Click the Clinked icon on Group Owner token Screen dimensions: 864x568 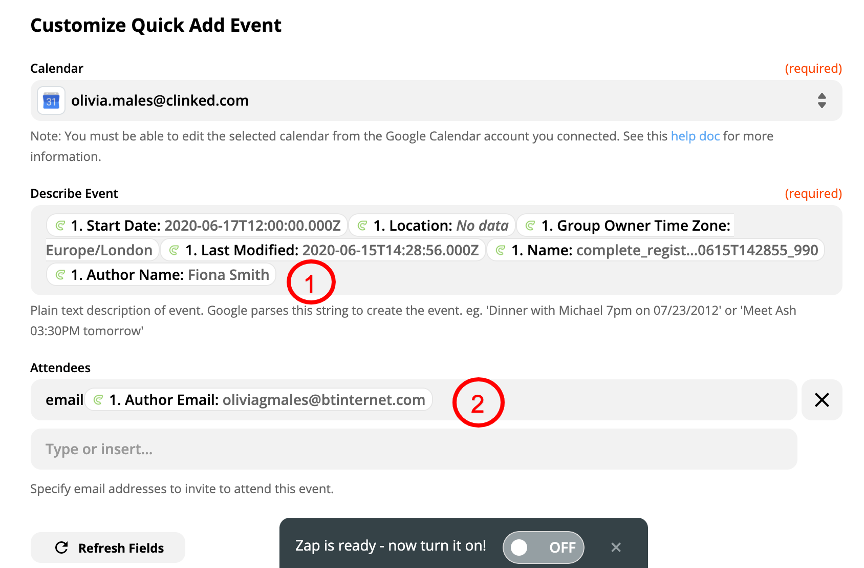531,226
